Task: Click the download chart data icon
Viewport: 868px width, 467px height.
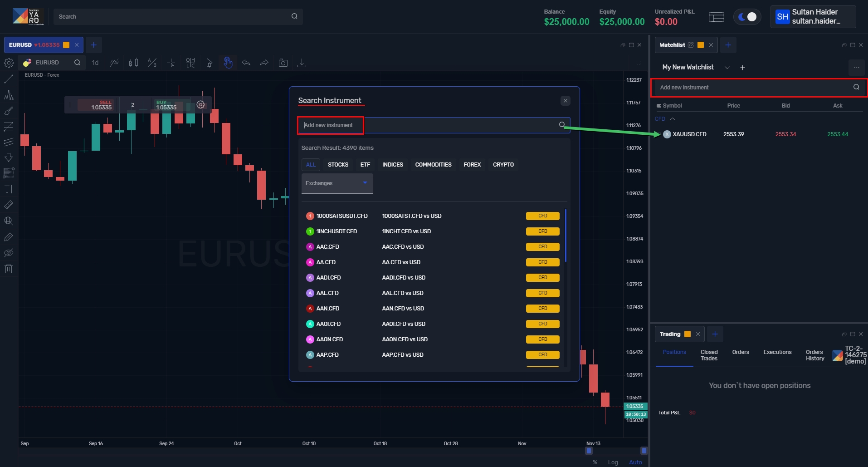Action: [302, 63]
